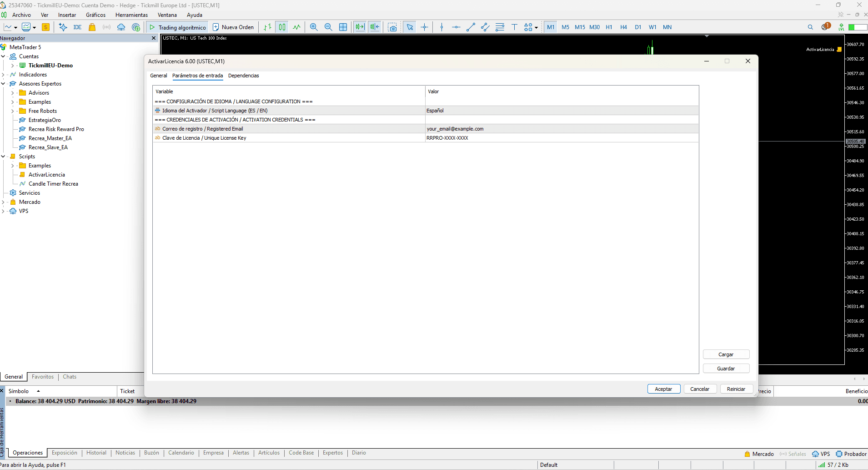Open account notifications with badge
The height and width of the screenshot is (470, 868).
pos(826,27)
